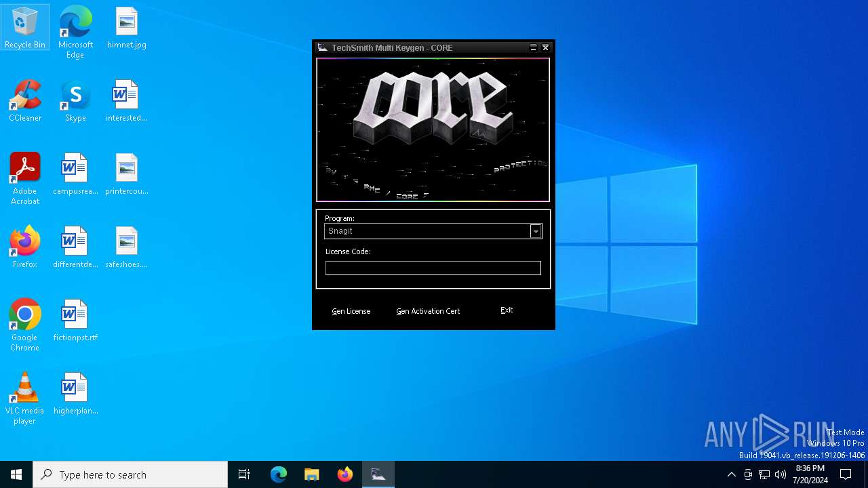The width and height of the screenshot is (868, 488).
Task: Open the tray icon left of network
Action: pos(748,474)
